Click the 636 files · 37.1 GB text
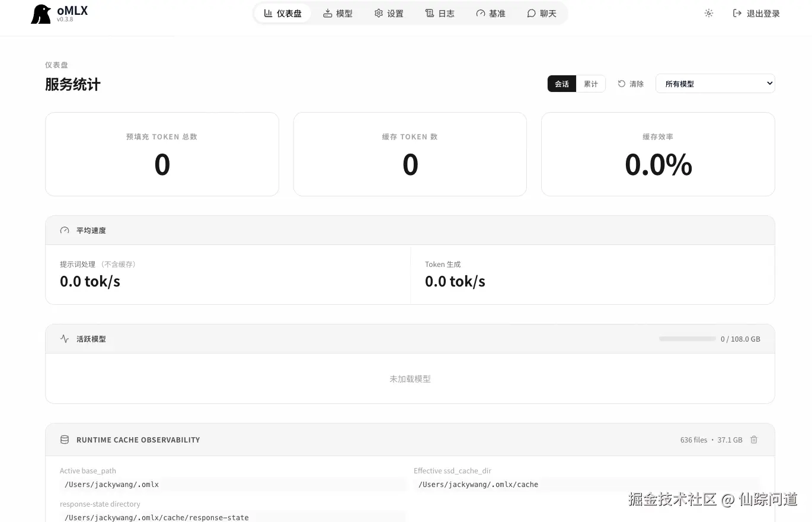812x522 pixels. click(x=711, y=440)
